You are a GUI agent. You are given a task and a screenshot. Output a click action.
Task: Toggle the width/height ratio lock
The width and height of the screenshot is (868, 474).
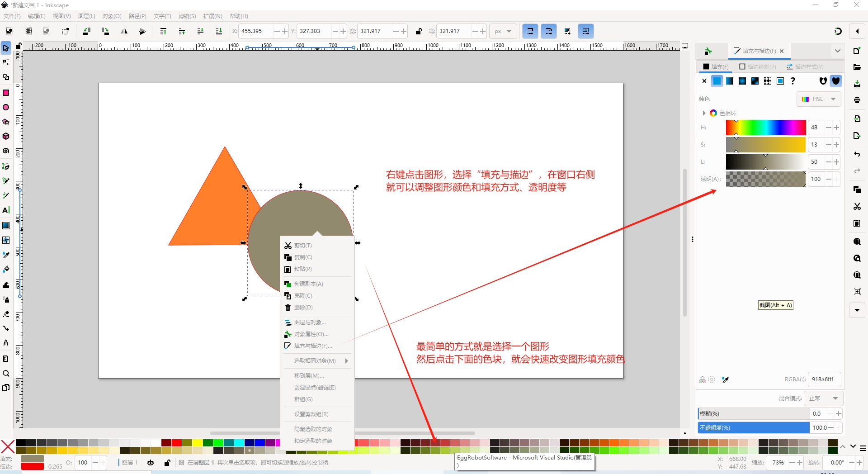point(419,31)
